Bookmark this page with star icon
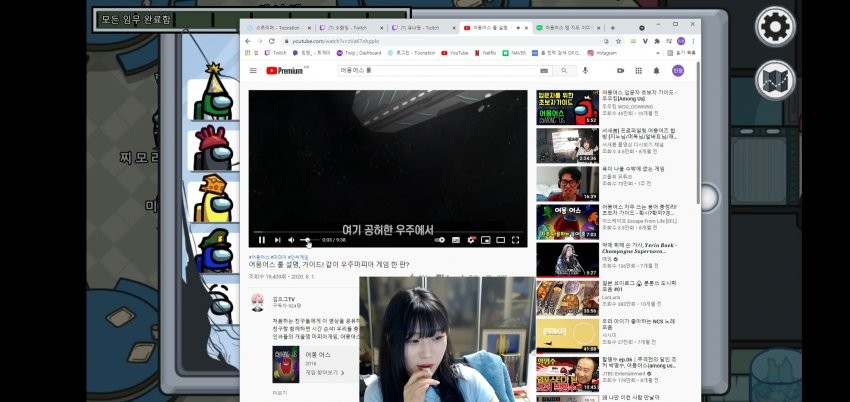Screen dimensions: 850x402 pyautogui.click(x=619, y=41)
